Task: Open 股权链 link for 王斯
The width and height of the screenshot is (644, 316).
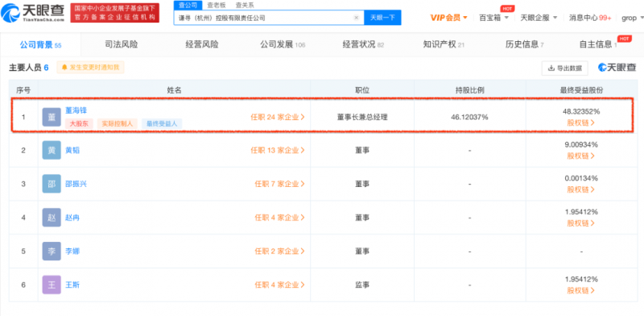Action: (x=580, y=290)
